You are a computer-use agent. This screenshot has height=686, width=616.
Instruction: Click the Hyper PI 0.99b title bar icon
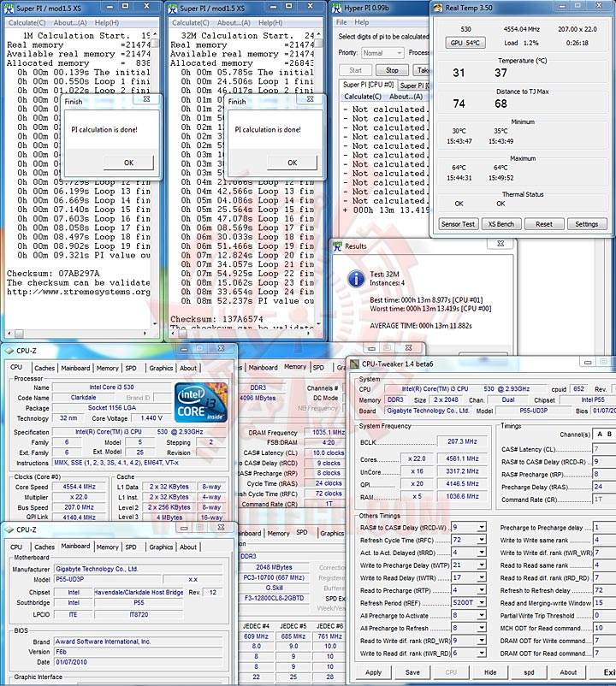[337, 8]
